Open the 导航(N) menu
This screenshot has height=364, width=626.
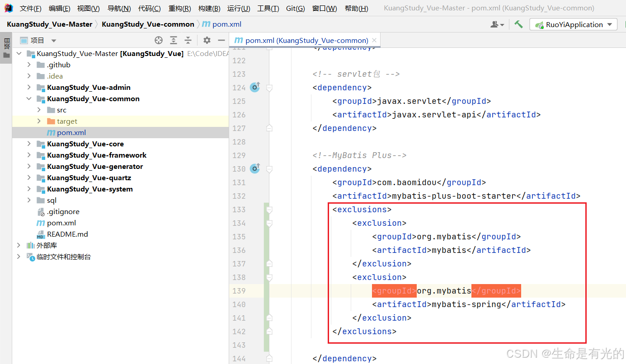click(x=119, y=9)
